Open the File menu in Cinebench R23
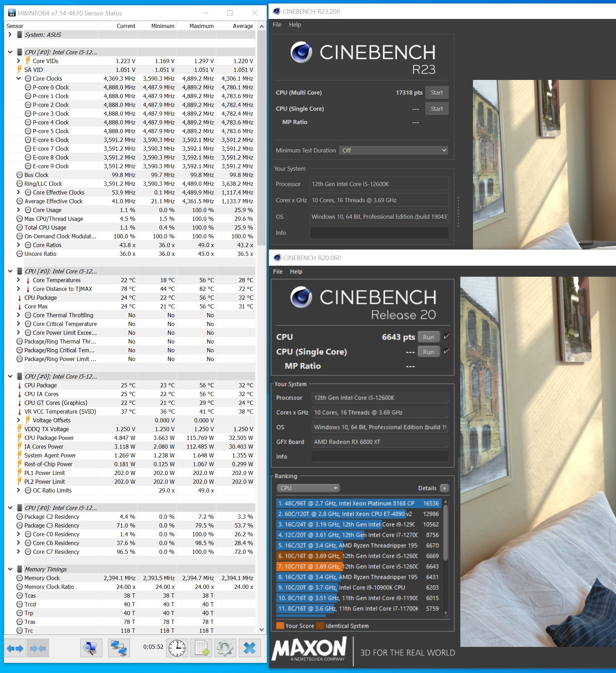 pyautogui.click(x=277, y=25)
